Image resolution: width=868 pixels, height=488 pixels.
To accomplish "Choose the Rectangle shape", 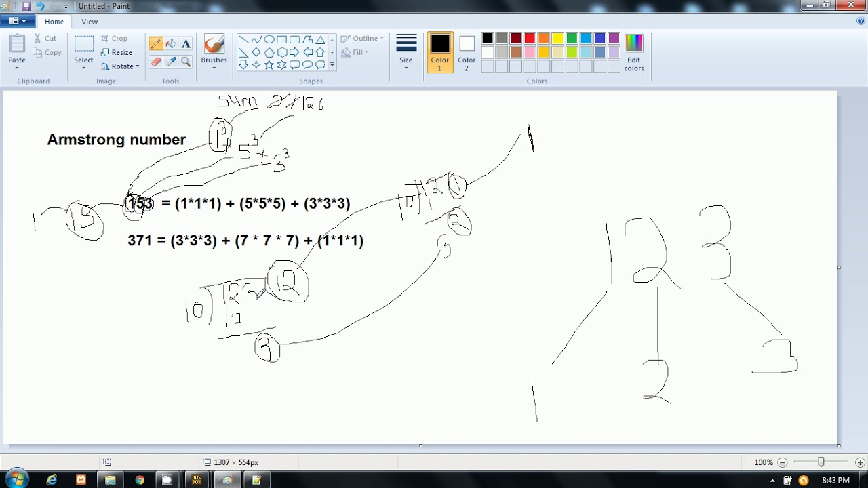I will (x=282, y=39).
